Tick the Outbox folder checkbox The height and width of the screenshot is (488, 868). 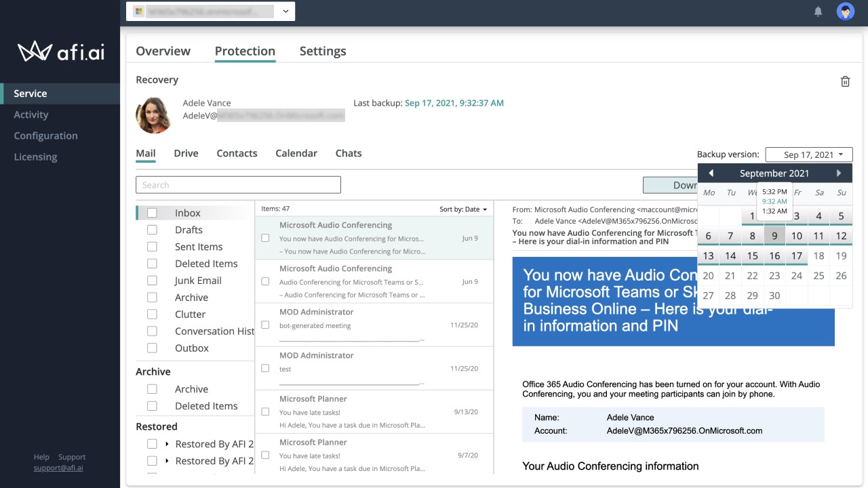(152, 348)
